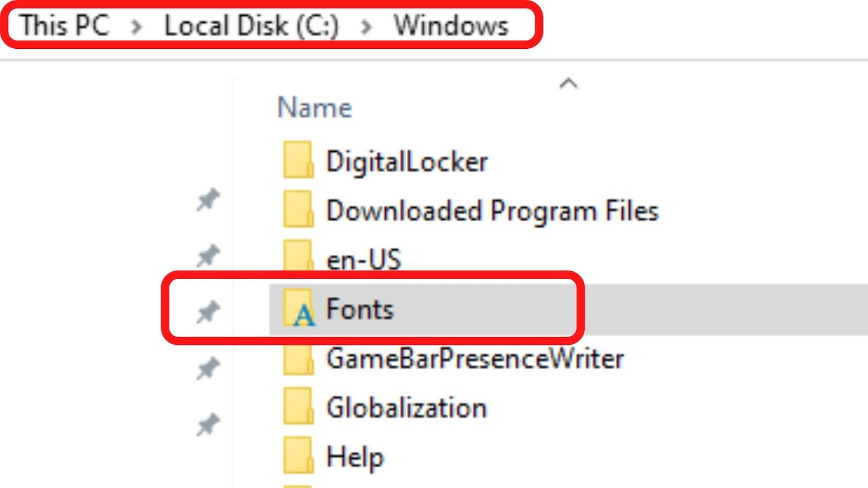Select the Globalization folder icon
This screenshot has width=868, height=488.
point(298,406)
